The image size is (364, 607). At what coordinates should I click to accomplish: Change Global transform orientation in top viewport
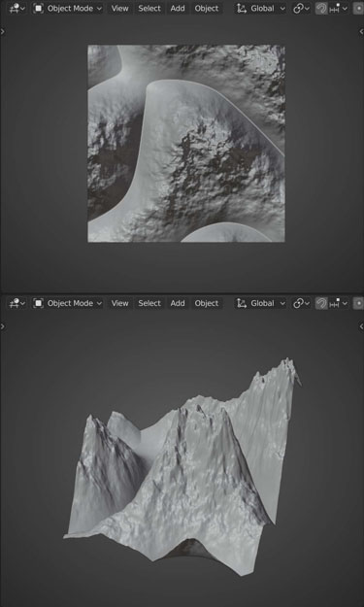coord(261,8)
